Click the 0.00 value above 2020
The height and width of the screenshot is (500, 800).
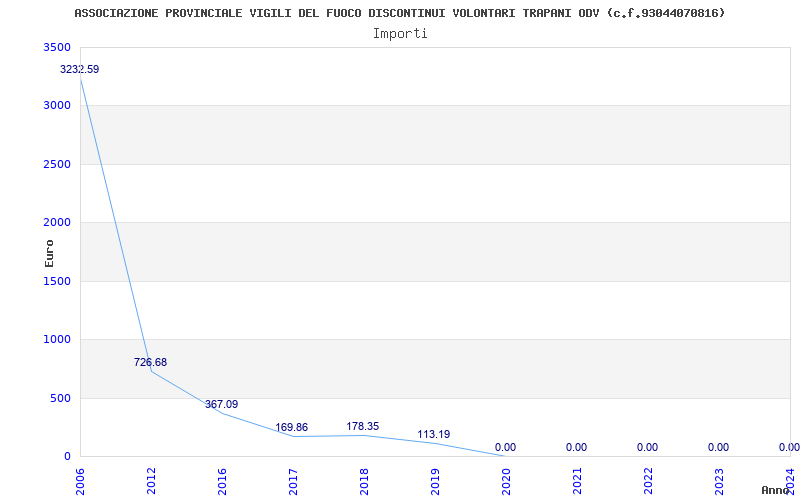(x=505, y=447)
